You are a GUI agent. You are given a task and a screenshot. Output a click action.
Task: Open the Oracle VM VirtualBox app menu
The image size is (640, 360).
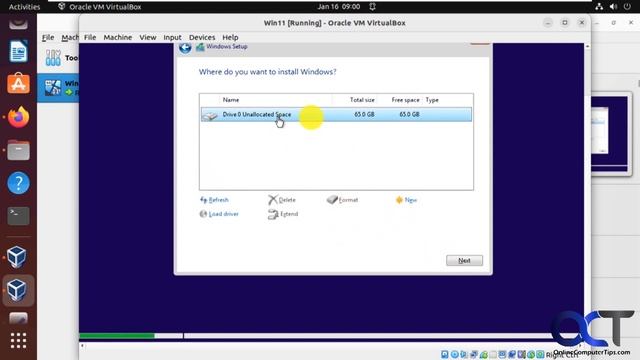(x=100, y=7)
